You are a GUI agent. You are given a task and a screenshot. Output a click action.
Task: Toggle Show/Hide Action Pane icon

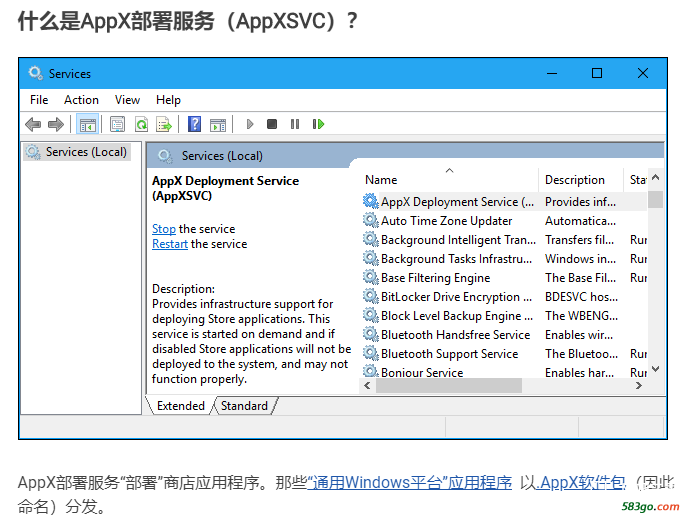[x=218, y=125]
